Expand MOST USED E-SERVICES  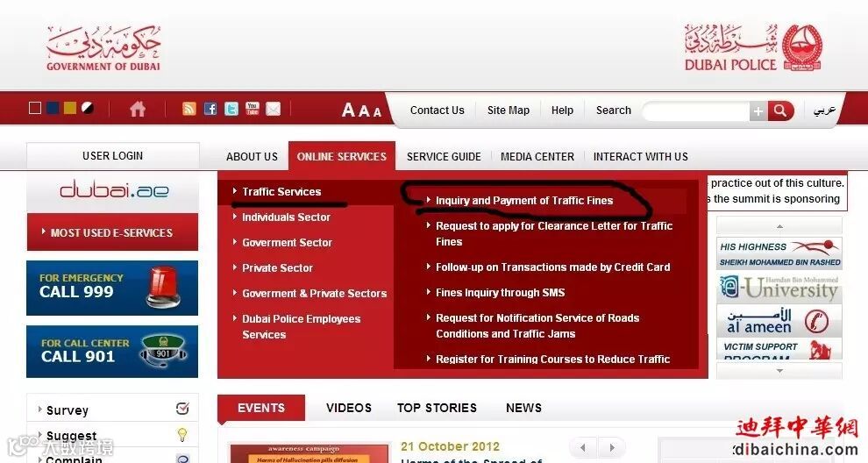[112, 232]
